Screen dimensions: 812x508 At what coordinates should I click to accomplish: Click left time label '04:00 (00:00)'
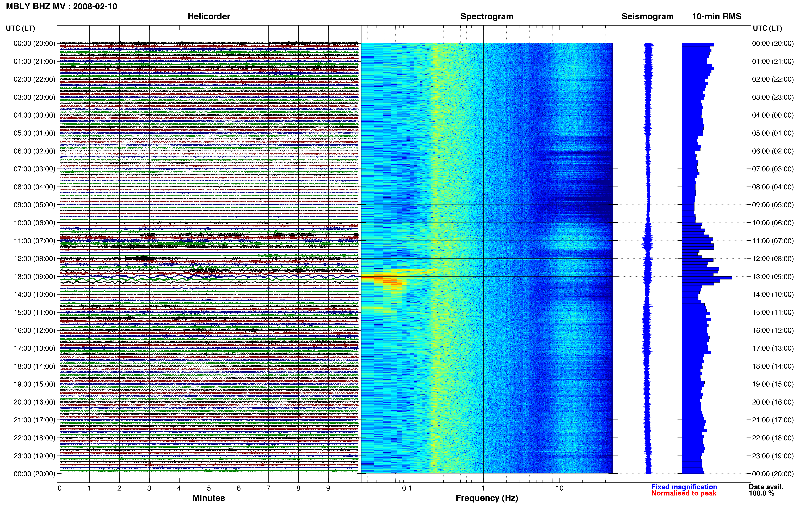click(x=34, y=115)
